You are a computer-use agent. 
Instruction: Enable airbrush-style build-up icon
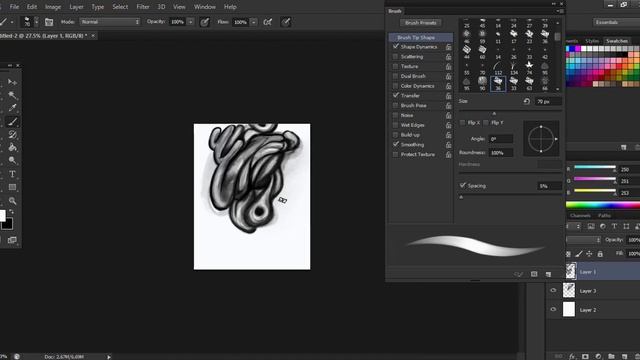pos(268,22)
